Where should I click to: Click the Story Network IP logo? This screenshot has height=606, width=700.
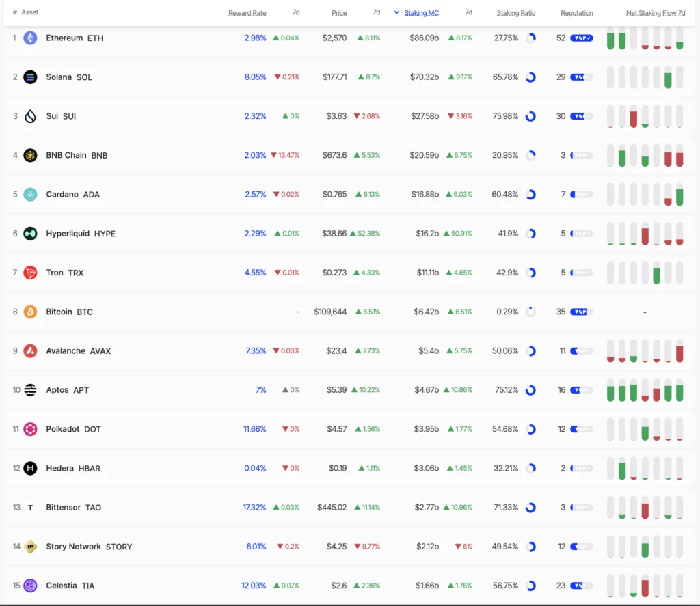30,547
